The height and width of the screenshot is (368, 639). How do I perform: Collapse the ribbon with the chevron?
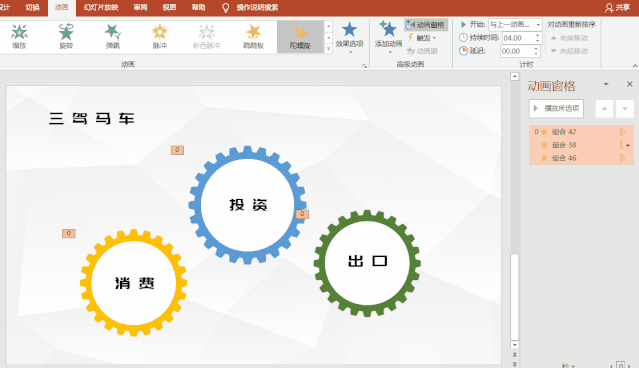pyautogui.click(x=635, y=66)
